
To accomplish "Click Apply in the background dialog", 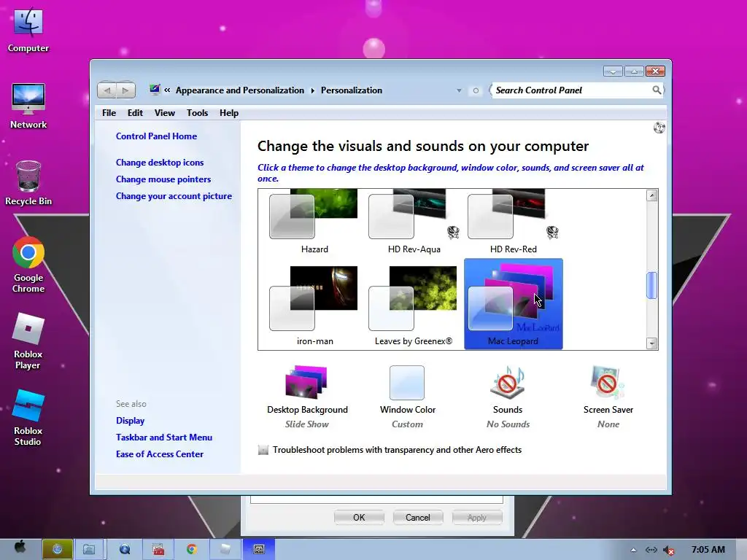I will 477,518.
